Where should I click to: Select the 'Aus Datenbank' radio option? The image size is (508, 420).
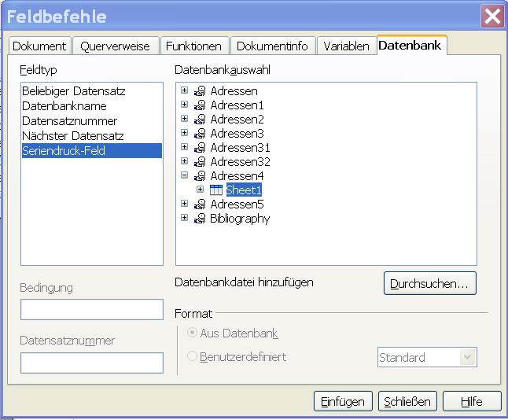pos(193,333)
